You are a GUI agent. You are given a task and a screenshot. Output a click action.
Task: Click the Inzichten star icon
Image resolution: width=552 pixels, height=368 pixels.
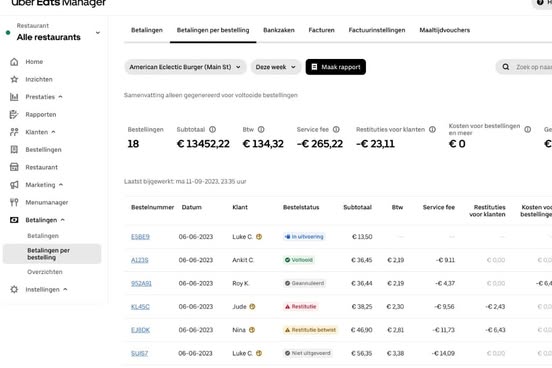(14, 79)
